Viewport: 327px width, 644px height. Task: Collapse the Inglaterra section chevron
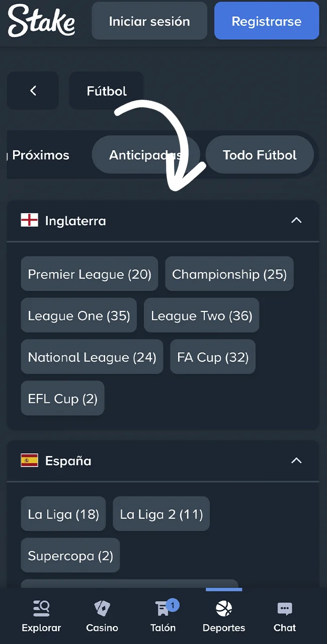tap(296, 220)
